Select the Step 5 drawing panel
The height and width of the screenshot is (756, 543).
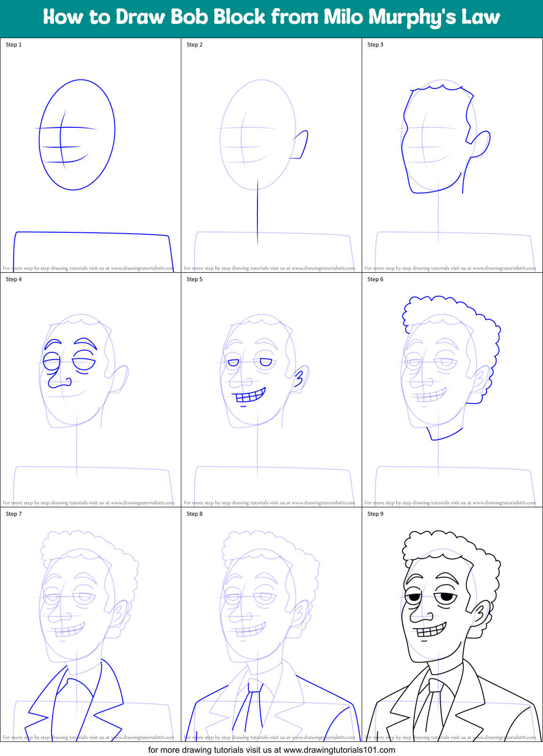[x=271, y=390]
